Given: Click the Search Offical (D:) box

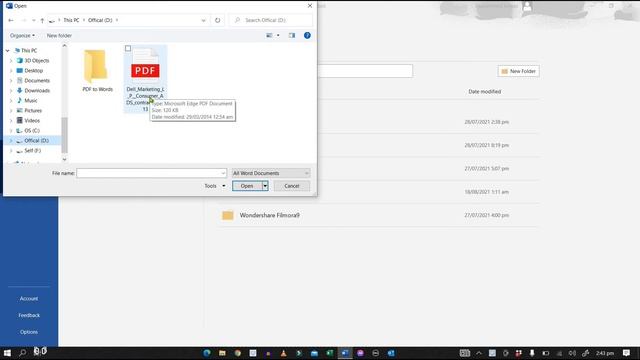Looking at the screenshot, I should point(271,20).
